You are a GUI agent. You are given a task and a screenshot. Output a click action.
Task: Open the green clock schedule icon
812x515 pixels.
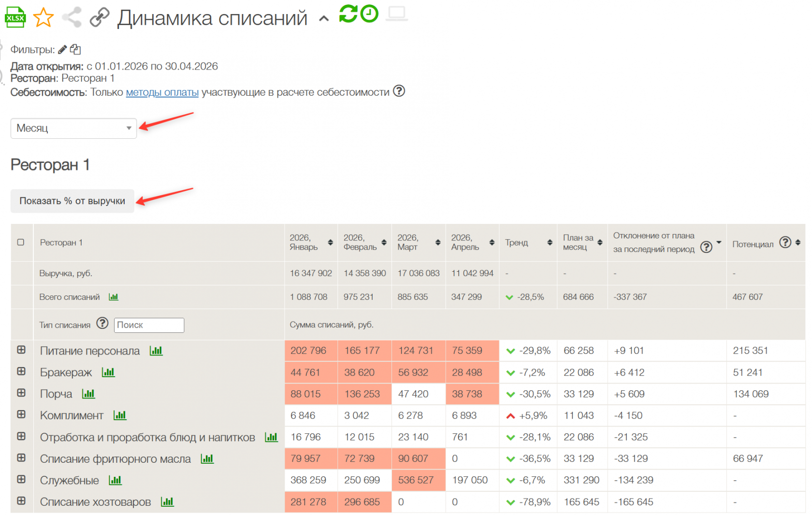pos(369,14)
